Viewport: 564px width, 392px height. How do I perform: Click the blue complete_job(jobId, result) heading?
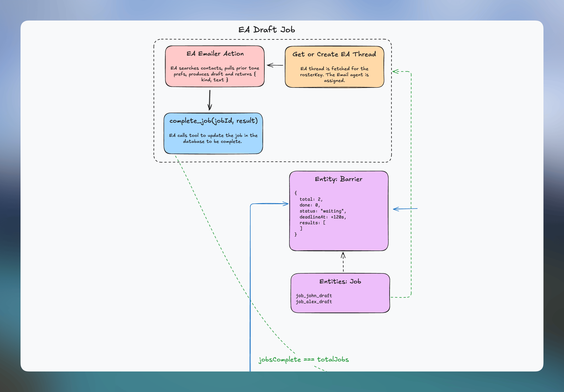[213, 121]
